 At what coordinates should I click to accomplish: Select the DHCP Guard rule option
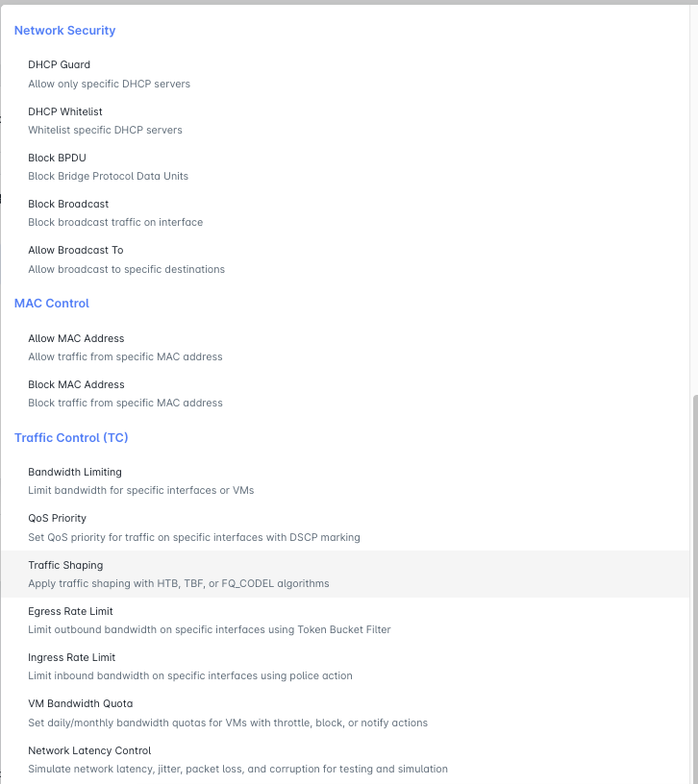[x=60, y=65]
